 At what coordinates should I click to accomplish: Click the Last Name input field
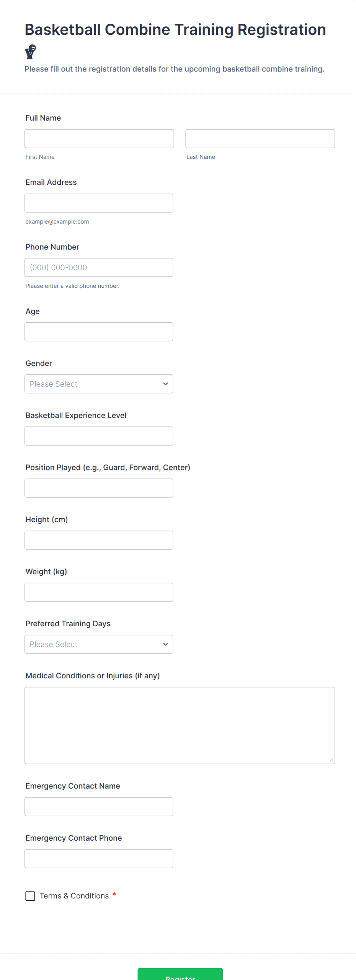tap(260, 139)
